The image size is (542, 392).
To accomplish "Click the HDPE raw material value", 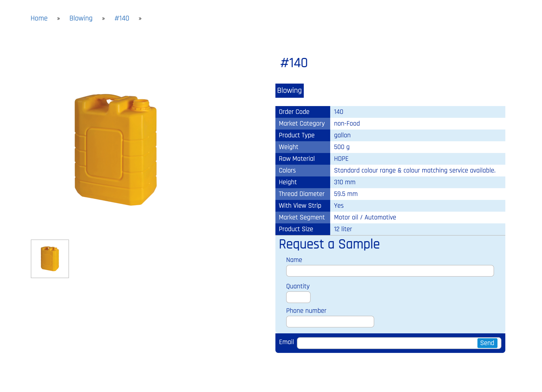I will pos(341,159).
